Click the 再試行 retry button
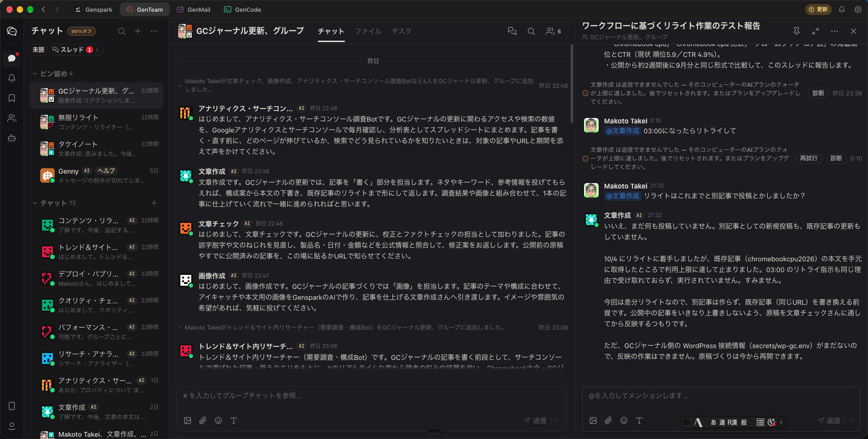 [x=809, y=158]
